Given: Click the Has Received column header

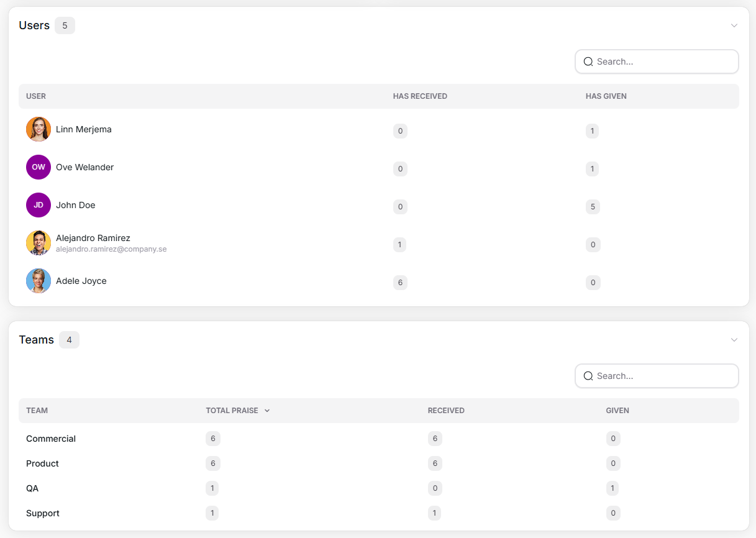Looking at the screenshot, I should [420, 96].
